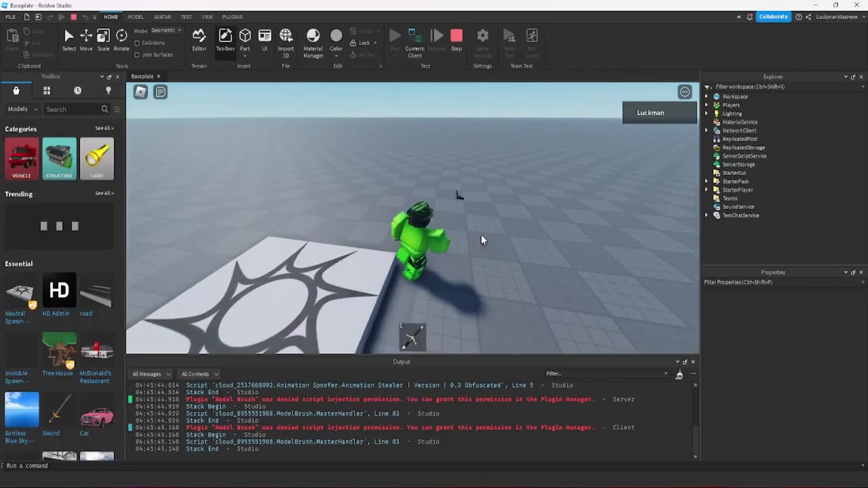Screen dimensions: 868x488
Task: Click the share icon near the username
Action: 809,17
